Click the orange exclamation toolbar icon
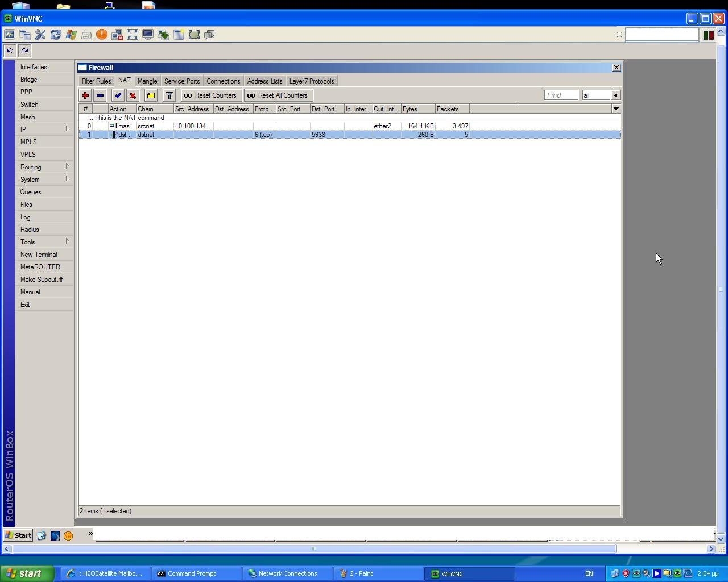 102,35
